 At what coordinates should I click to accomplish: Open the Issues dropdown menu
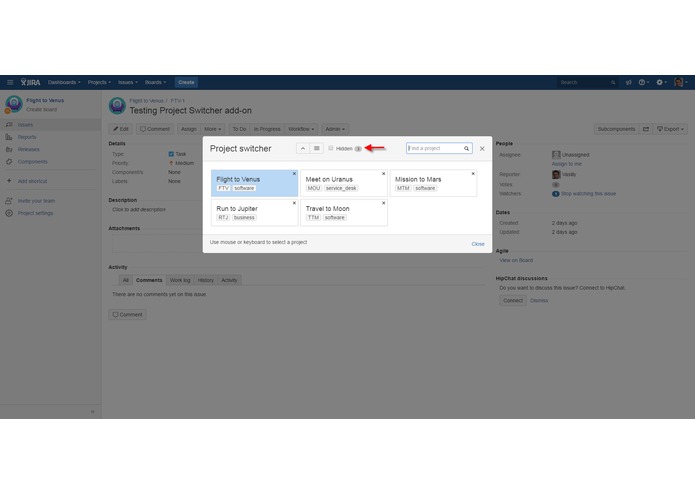coord(128,82)
